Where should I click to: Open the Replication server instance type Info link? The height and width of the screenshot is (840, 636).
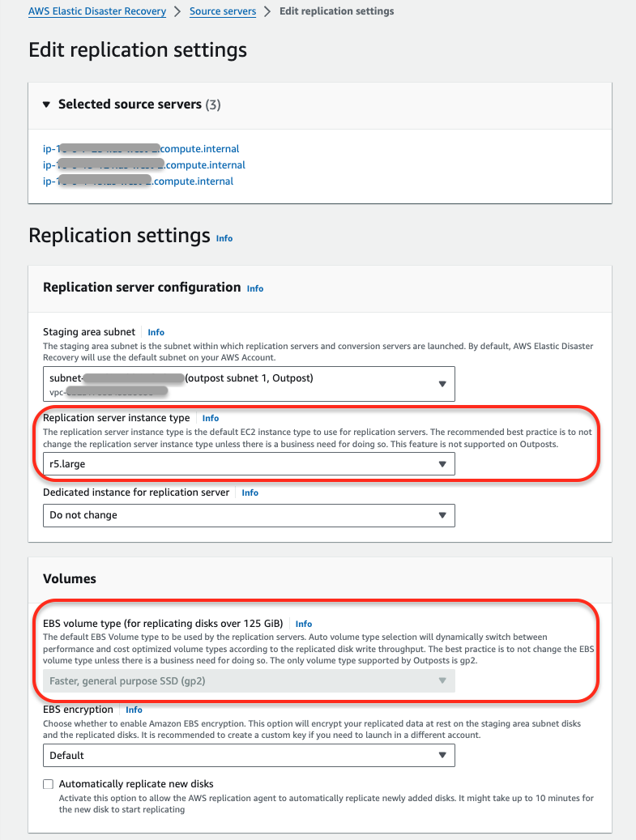click(210, 418)
